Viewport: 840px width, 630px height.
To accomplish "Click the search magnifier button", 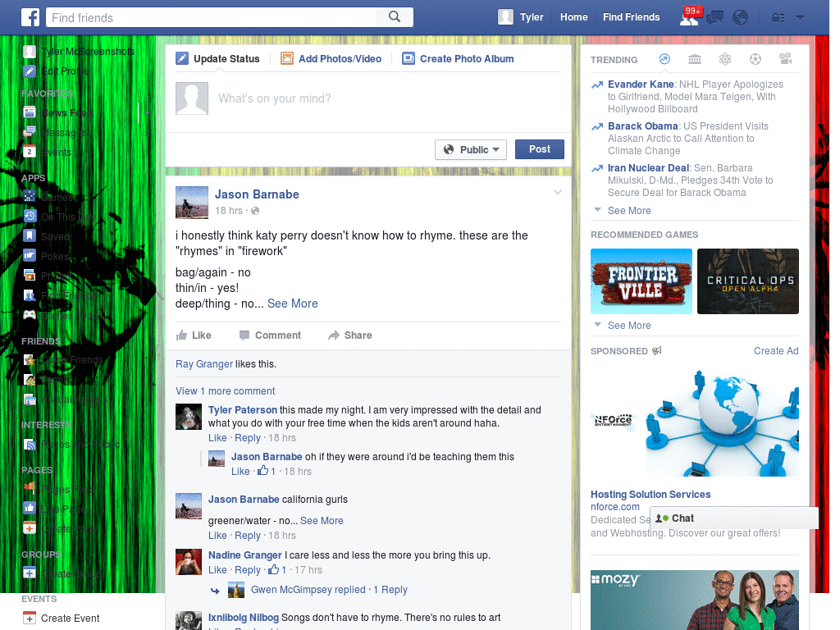I will click(395, 17).
